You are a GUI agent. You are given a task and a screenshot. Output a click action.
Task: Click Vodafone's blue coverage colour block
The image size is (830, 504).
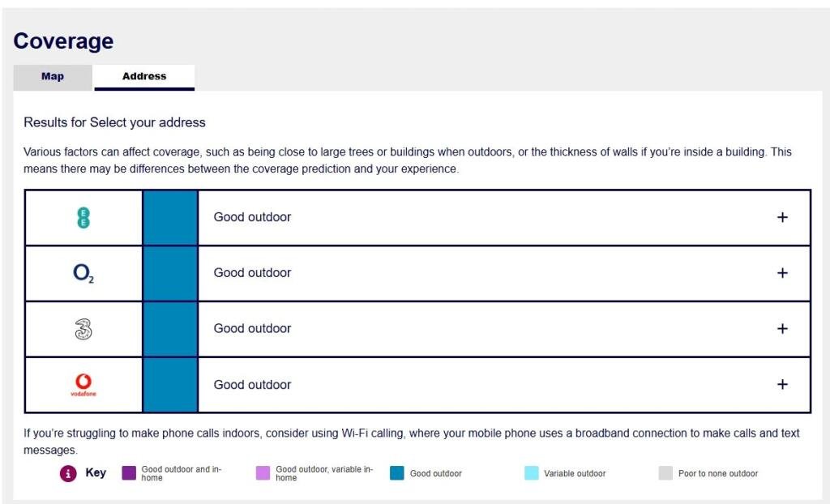tap(170, 385)
